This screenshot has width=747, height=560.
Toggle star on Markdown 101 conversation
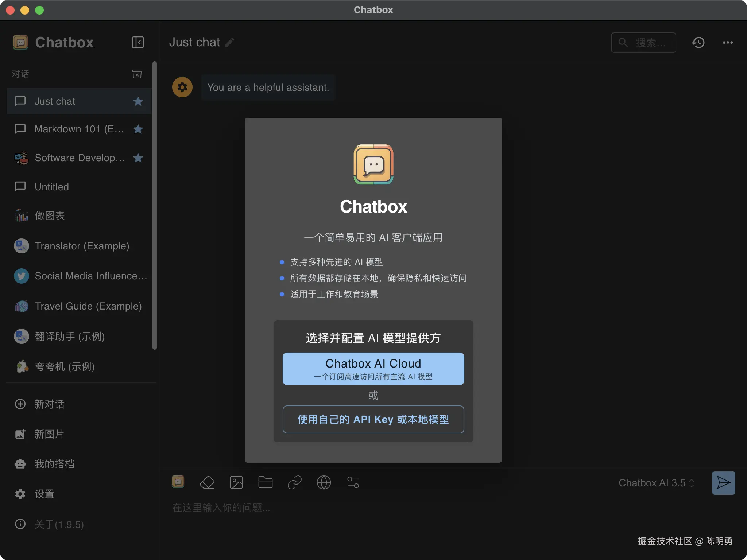[x=138, y=129]
